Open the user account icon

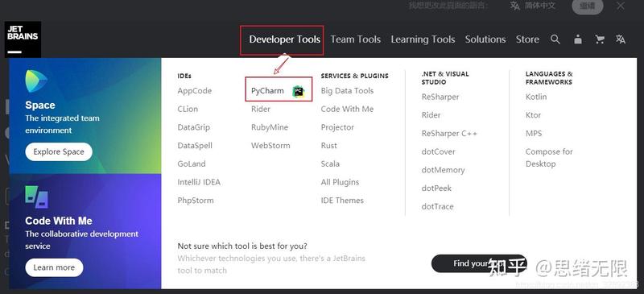point(578,39)
